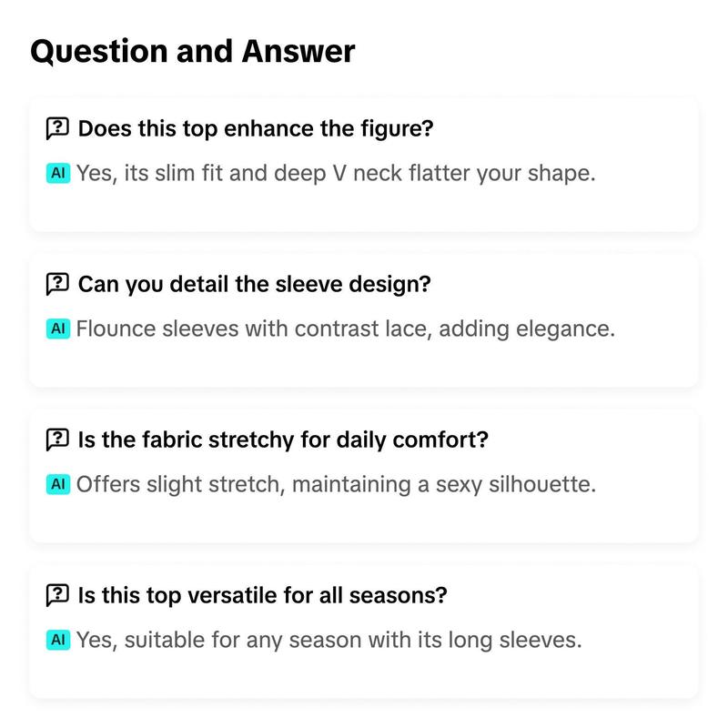The image size is (728, 728).
Task: Open 'Can you detail the sleeve design?' question
Action: (255, 284)
